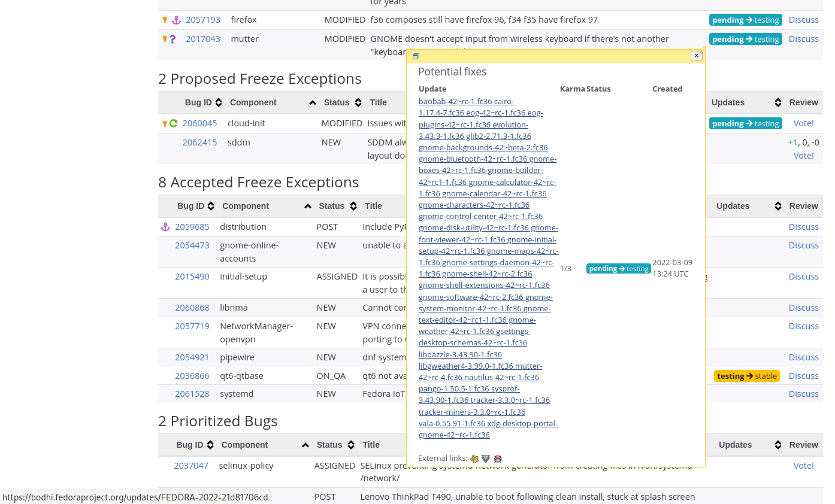Open bug 2059685 link
This screenshot has height=504, width=835.
[x=192, y=227]
